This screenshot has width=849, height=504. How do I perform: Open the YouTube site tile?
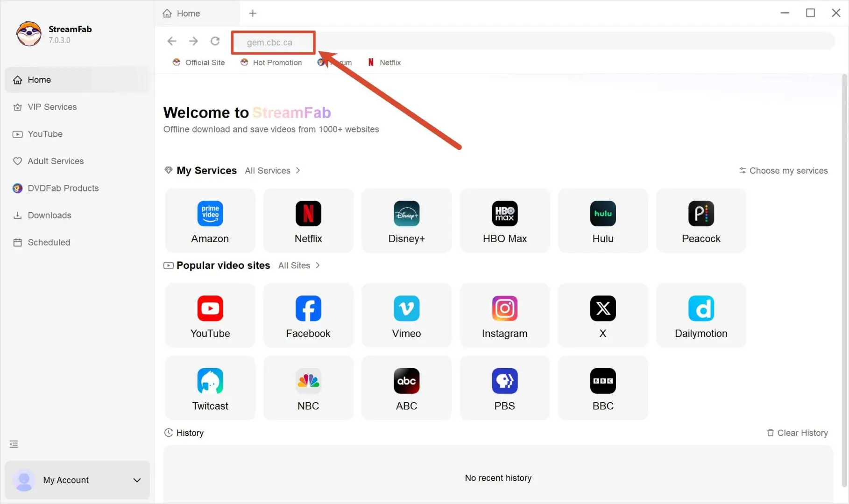(x=210, y=315)
